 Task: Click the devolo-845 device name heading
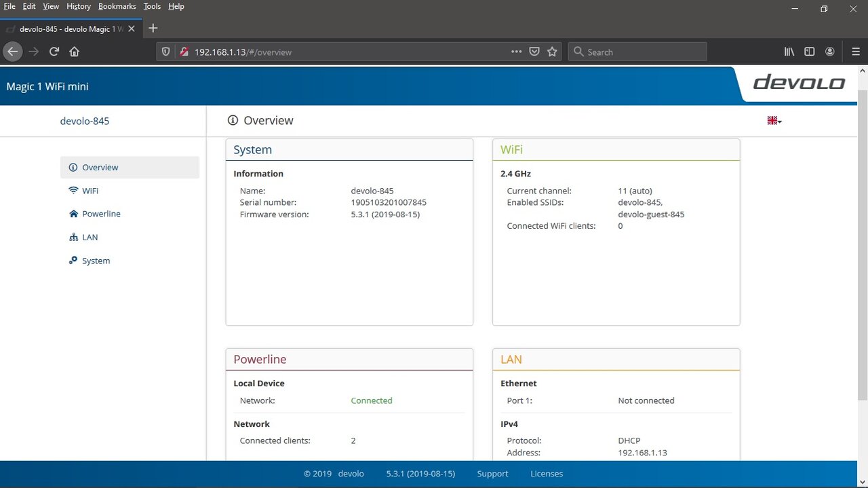[x=85, y=121]
